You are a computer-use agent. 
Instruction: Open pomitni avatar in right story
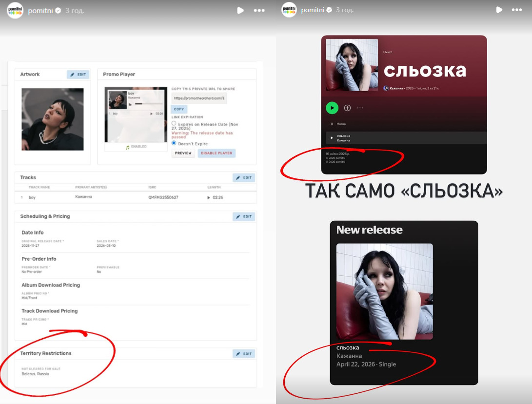click(x=289, y=9)
